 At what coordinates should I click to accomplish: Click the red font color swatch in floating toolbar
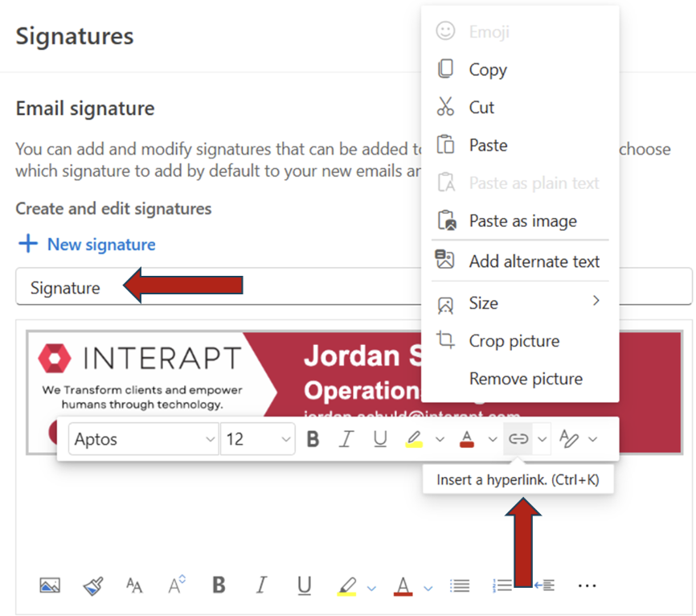tap(466, 439)
